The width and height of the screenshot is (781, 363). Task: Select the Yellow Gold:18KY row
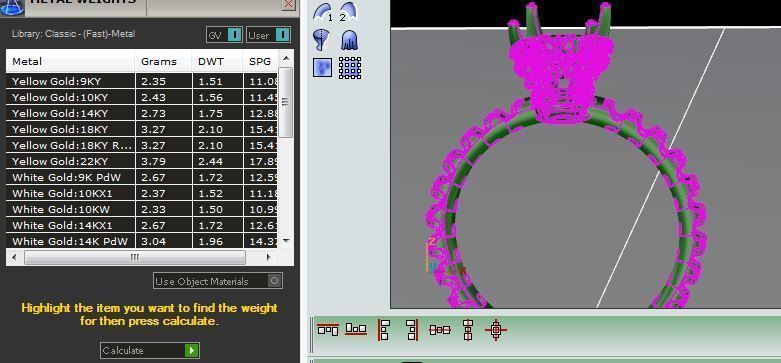pyautogui.click(x=141, y=129)
